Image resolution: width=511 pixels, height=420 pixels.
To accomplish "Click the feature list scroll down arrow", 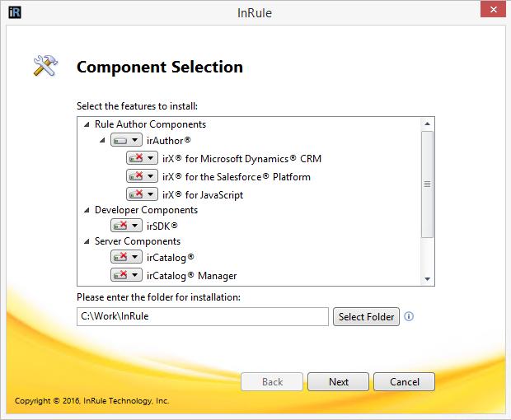I will (x=428, y=279).
